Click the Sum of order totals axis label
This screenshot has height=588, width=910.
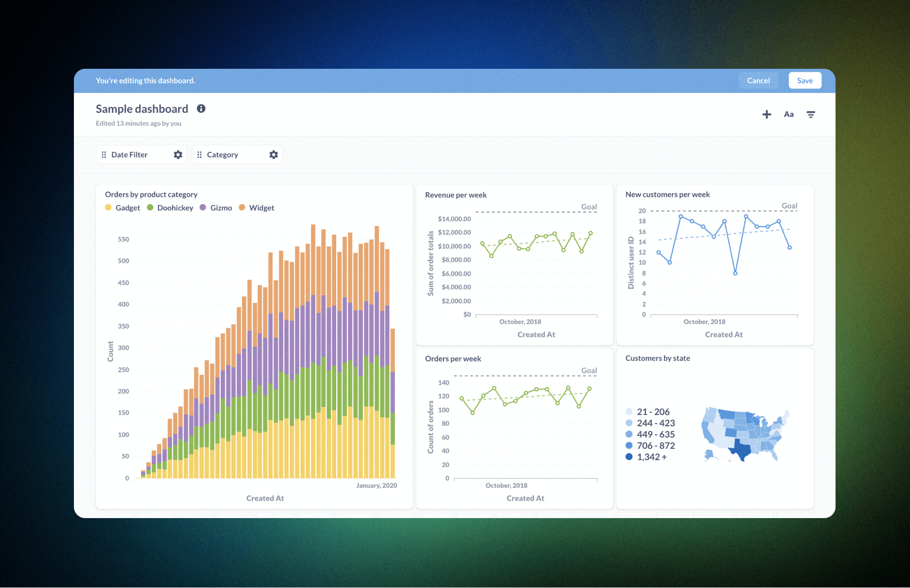coord(431,263)
